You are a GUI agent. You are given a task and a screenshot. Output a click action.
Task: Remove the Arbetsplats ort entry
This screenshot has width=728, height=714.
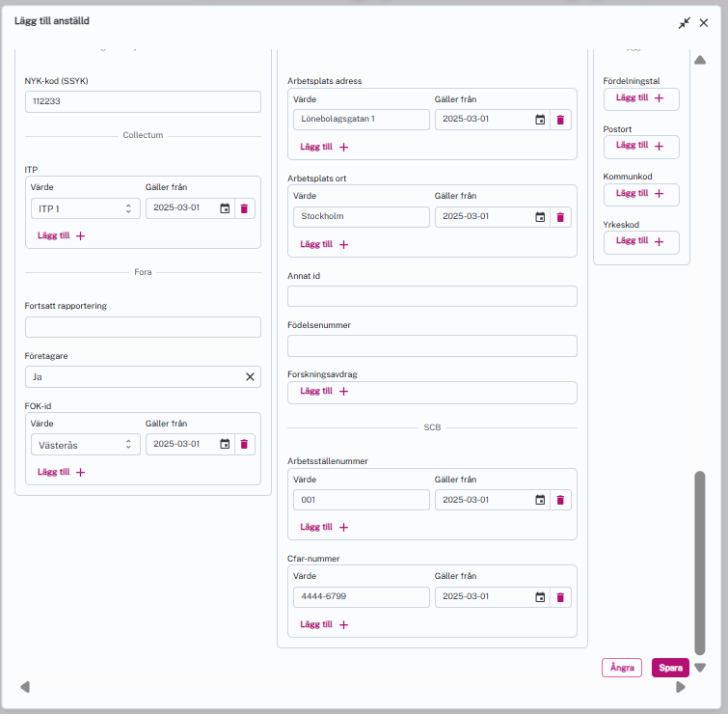pos(559,217)
